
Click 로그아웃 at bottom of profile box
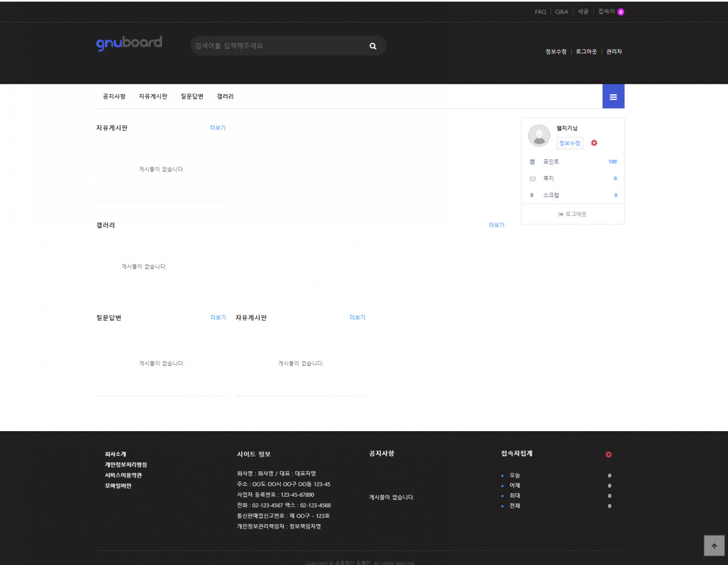point(572,214)
